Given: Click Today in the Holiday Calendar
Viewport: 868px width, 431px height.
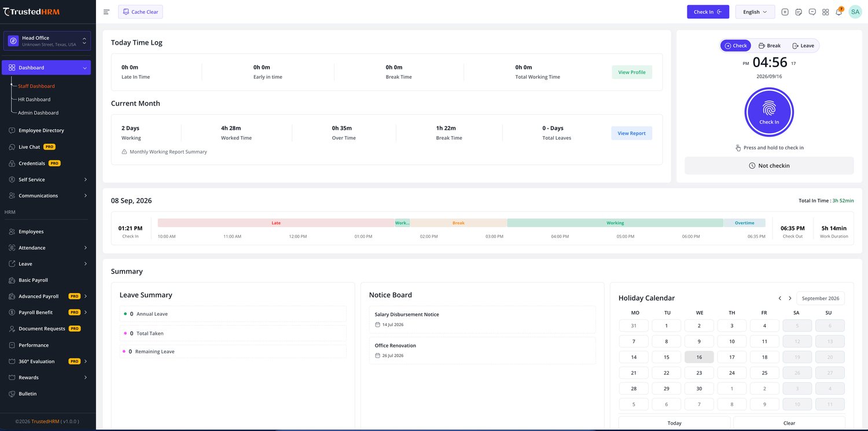Looking at the screenshot, I should point(674,423).
